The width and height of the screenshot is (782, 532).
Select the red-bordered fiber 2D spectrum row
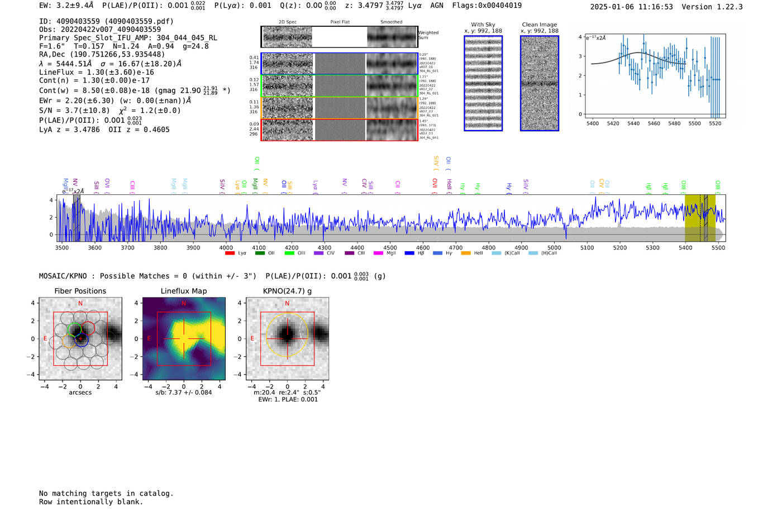point(339,130)
